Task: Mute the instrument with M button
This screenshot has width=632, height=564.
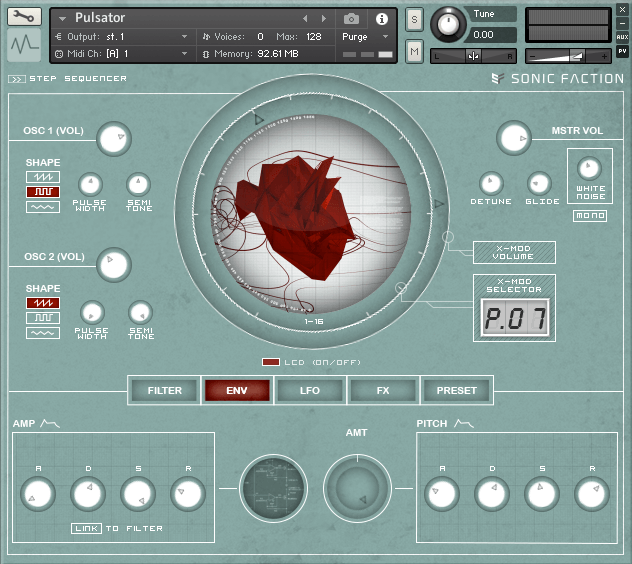Action: pyautogui.click(x=414, y=51)
